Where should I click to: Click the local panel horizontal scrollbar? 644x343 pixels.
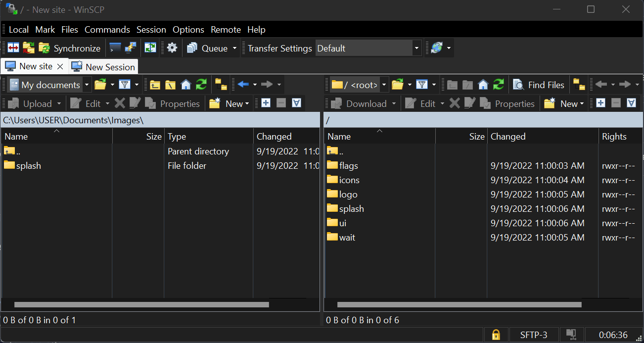141,305
